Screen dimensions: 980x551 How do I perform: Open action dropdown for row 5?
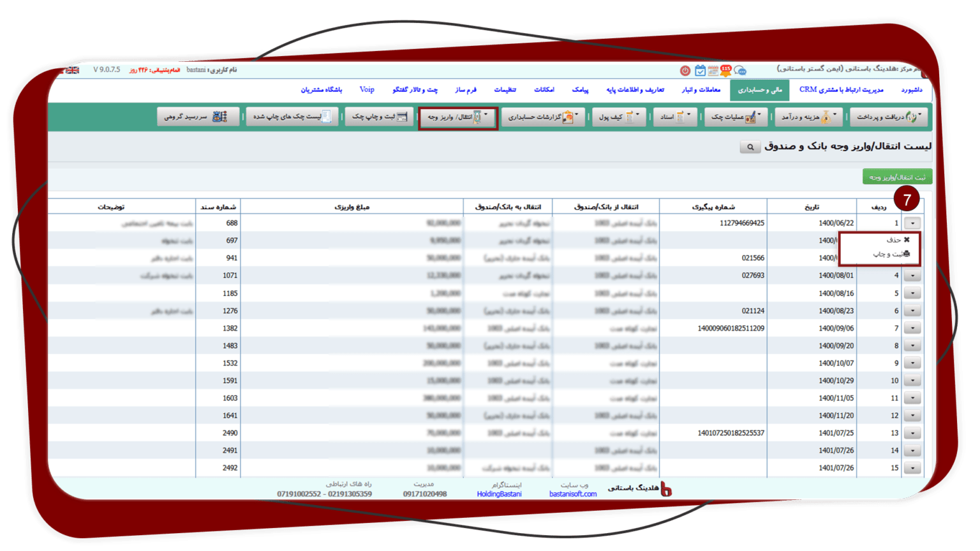[912, 293]
